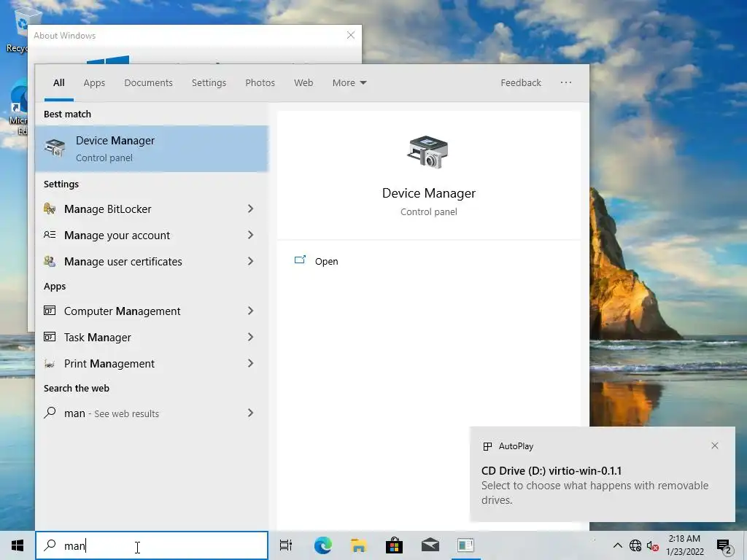Open the Action Center notifications icon
Image resolution: width=747 pixels, height=560 pixels.
pyautogui.click(x=724, y=545)
